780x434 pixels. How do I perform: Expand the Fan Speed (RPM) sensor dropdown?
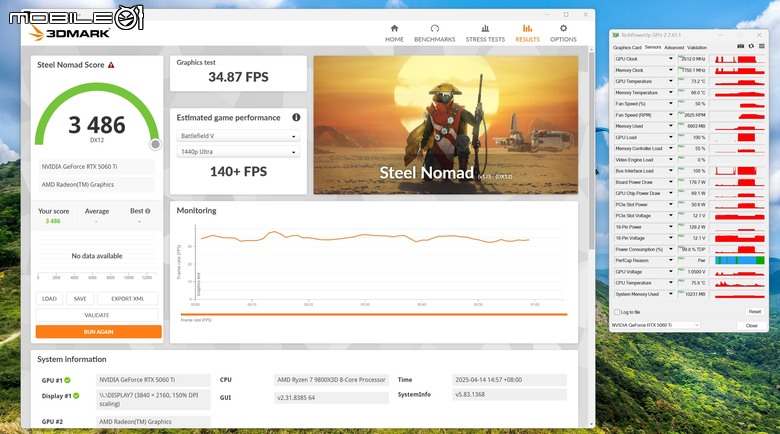(x=671, y=115)
